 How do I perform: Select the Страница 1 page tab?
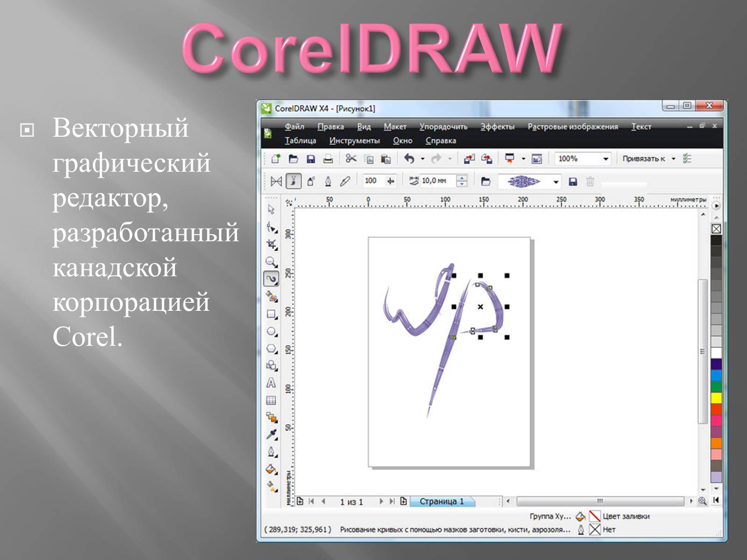[442, 502]
